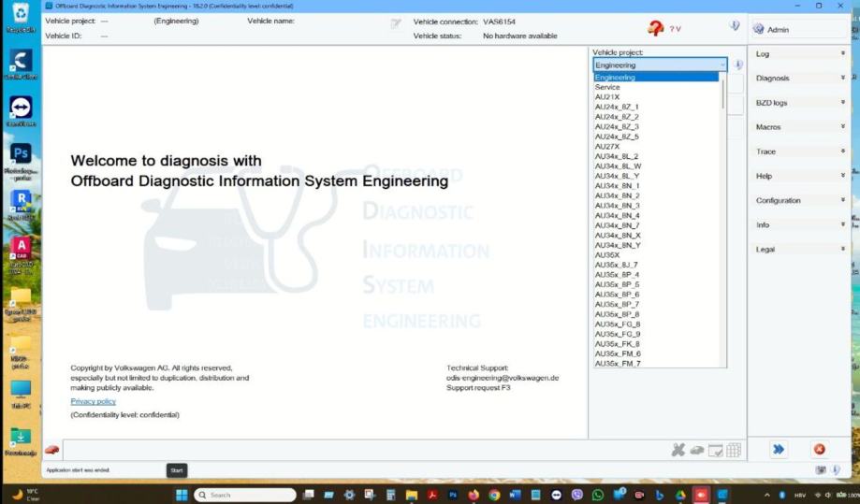Click the bottom command input field
The width and height of the screenshot is (860, 504).
(364, 450)
